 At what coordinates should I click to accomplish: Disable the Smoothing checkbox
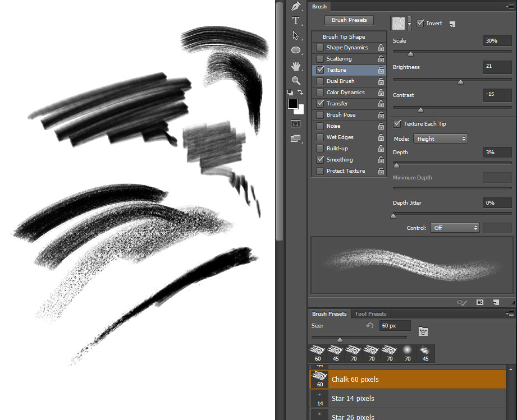point(320,159)
